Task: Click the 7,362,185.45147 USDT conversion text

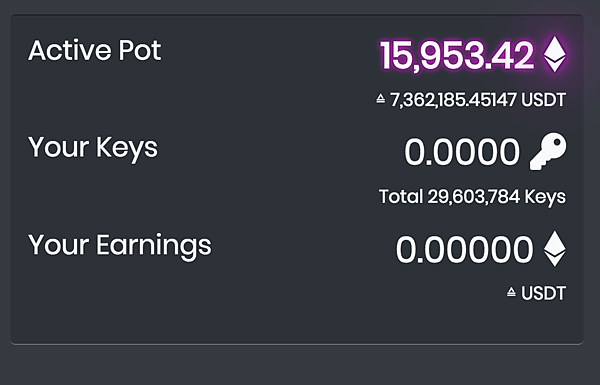Action: tap(478, 100)
